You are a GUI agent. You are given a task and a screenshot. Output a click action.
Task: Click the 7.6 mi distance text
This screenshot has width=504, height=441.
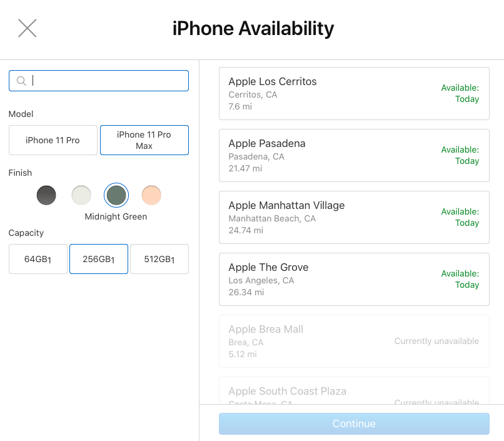[x=240, y=106]
